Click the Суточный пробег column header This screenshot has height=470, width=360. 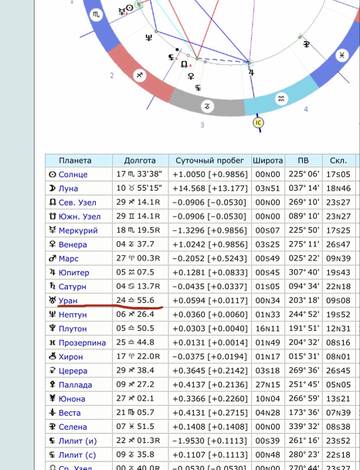[210, 160]
